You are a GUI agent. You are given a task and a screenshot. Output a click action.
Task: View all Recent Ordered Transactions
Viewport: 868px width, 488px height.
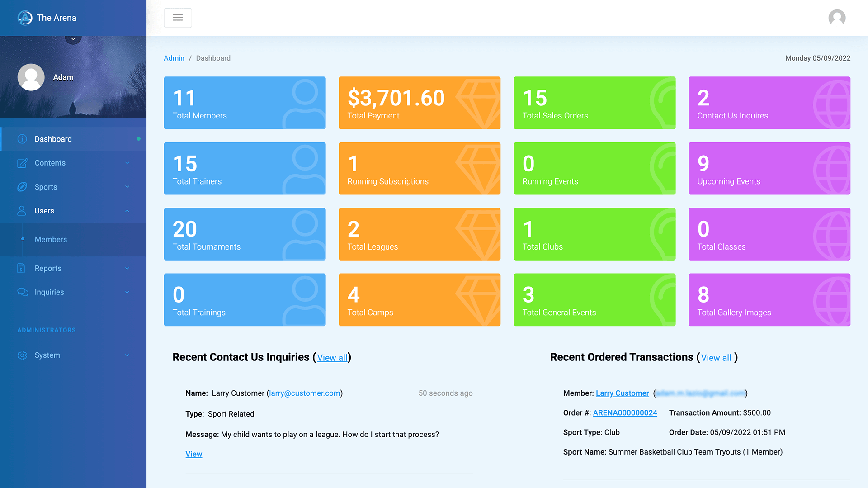[x=716, y=358]
